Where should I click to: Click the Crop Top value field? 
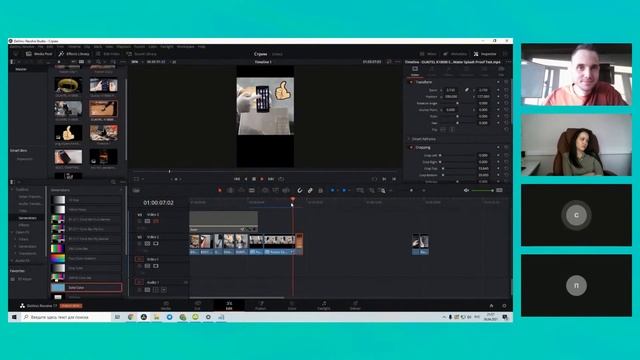(x=483, y=169)
